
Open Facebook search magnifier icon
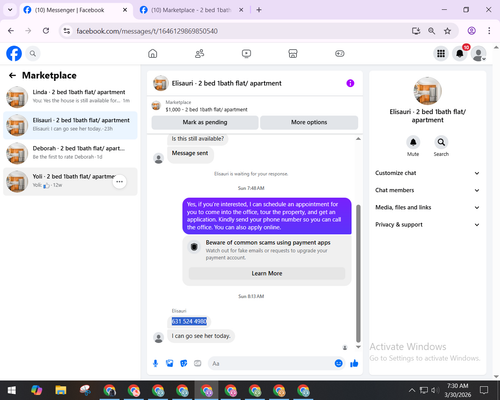coord(33,53)
